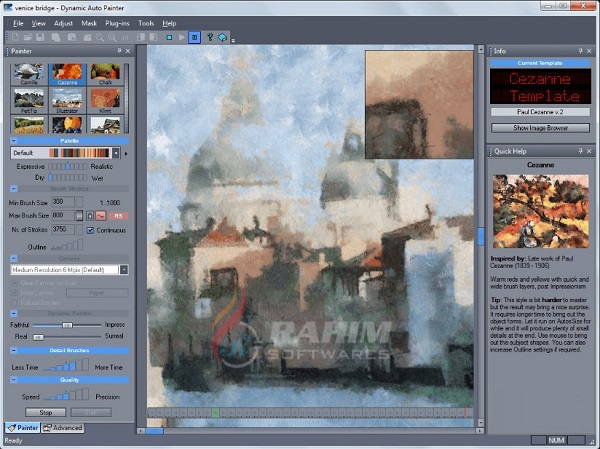Click the New document toolbar icon
The image size is (600, 449).
pyautogui.click(x=15, y=37)
